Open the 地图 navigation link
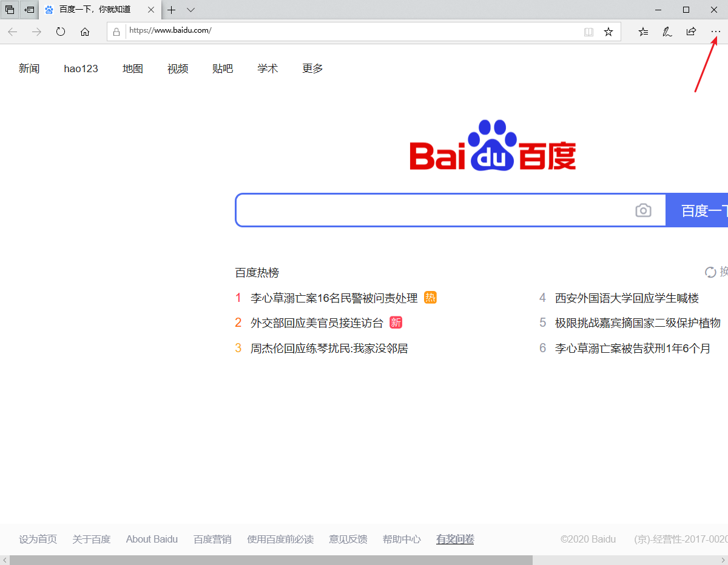 coord(133,69)
